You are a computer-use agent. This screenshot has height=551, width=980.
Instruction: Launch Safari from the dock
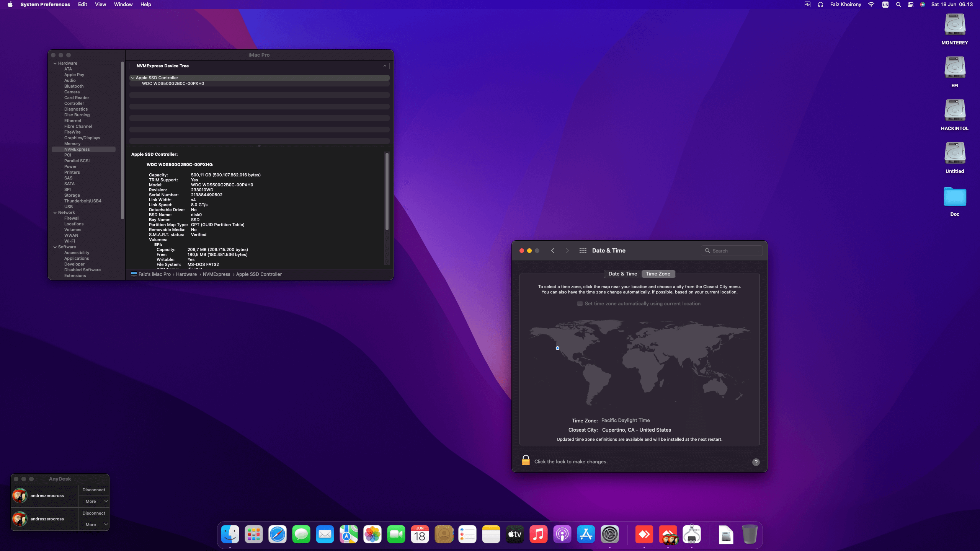(277, 535)
